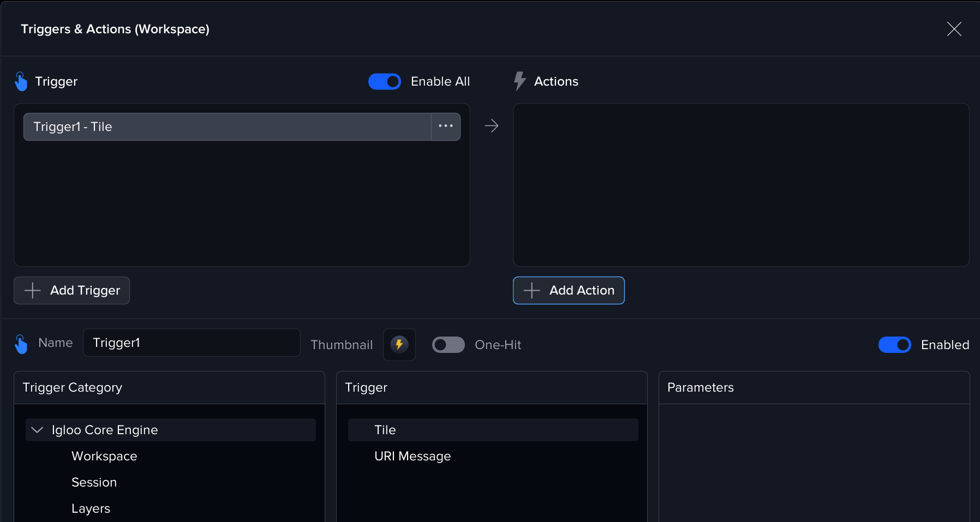Disable the Enabled switch
This screenshot has height=522, width=980.
(x=894, y=345)
